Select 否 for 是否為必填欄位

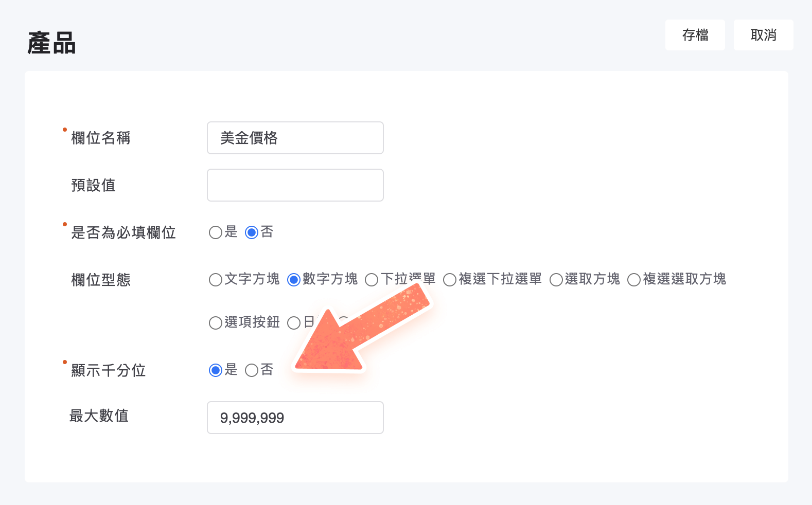pos(252,232)
